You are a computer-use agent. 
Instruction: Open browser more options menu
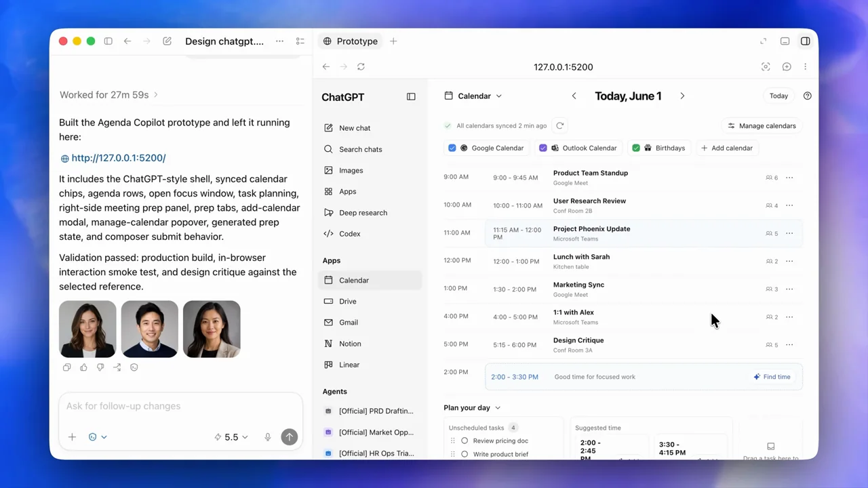click(805, 66)
